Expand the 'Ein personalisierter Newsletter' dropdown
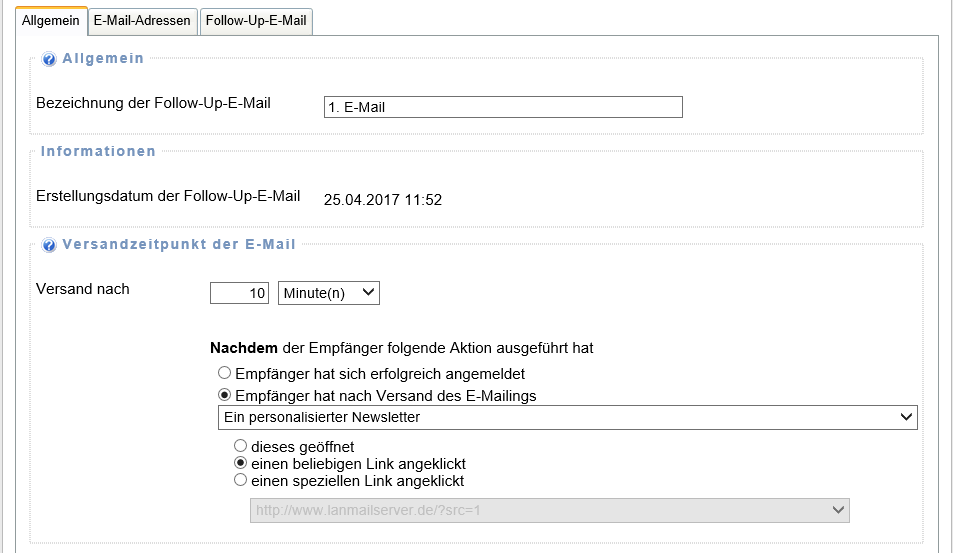Image resolution: width=953 pixels, height=553 pixels. [567, 417]
